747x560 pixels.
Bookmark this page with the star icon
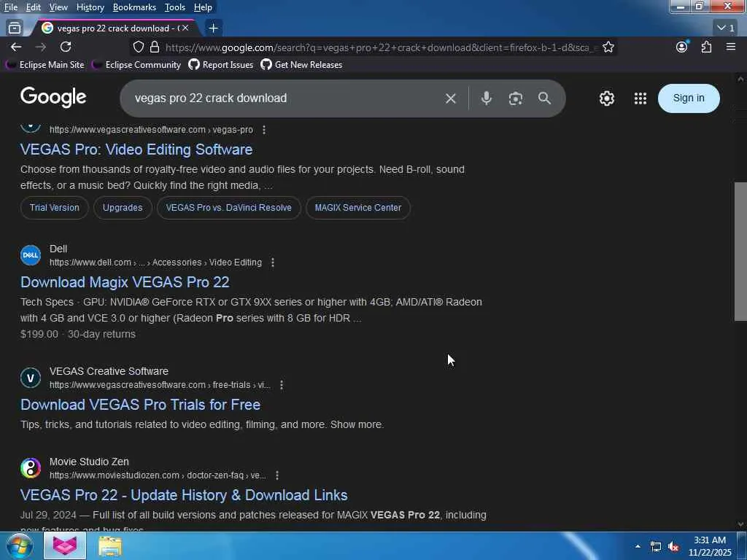608,47
